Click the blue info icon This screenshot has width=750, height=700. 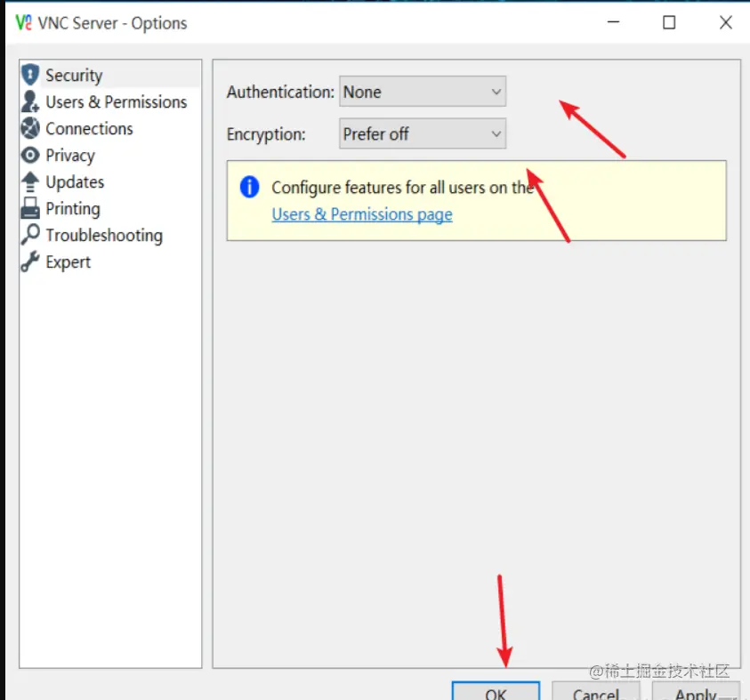click(x=249, y=187)
